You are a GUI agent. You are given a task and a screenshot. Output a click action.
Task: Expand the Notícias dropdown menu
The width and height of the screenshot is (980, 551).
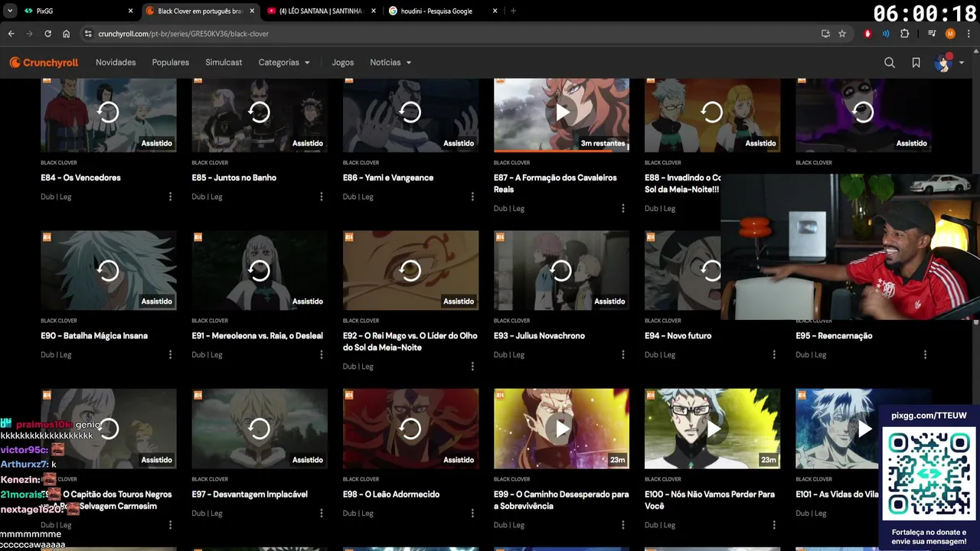pos(390,63)
